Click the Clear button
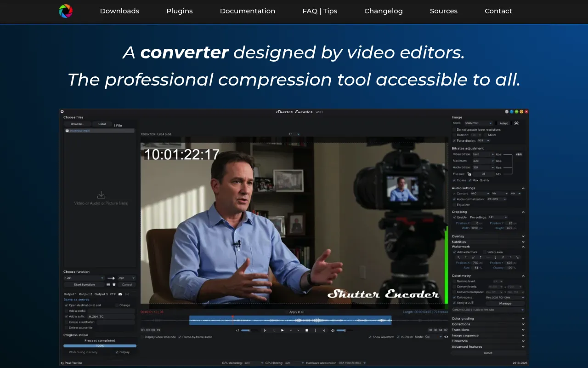588x368 pixels. pos(102,124)
